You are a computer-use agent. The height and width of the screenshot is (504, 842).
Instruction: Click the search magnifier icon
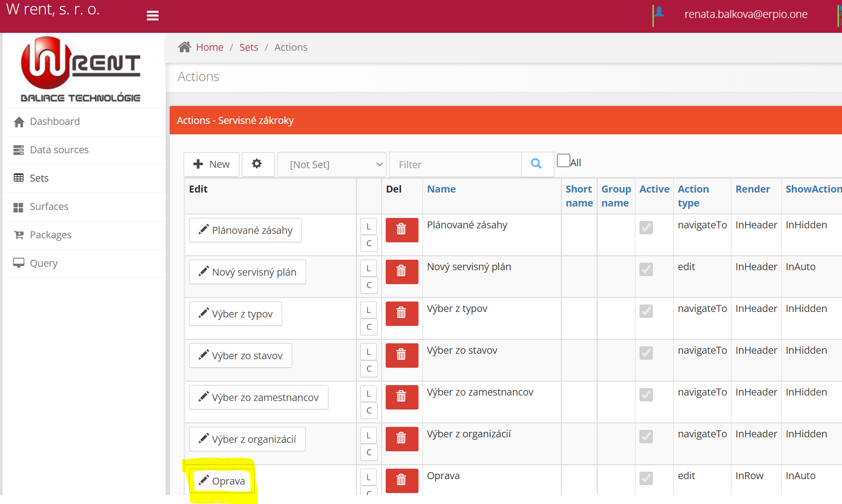536,164
